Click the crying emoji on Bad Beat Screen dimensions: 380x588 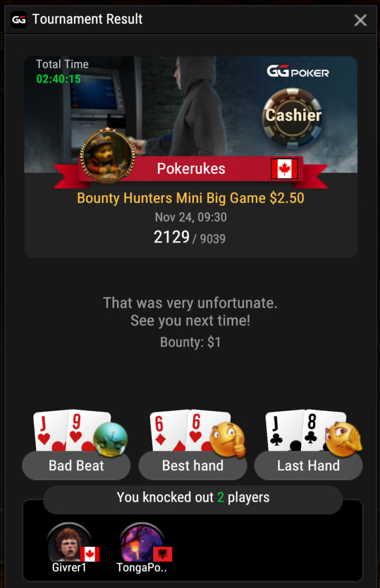coord(110,439)
